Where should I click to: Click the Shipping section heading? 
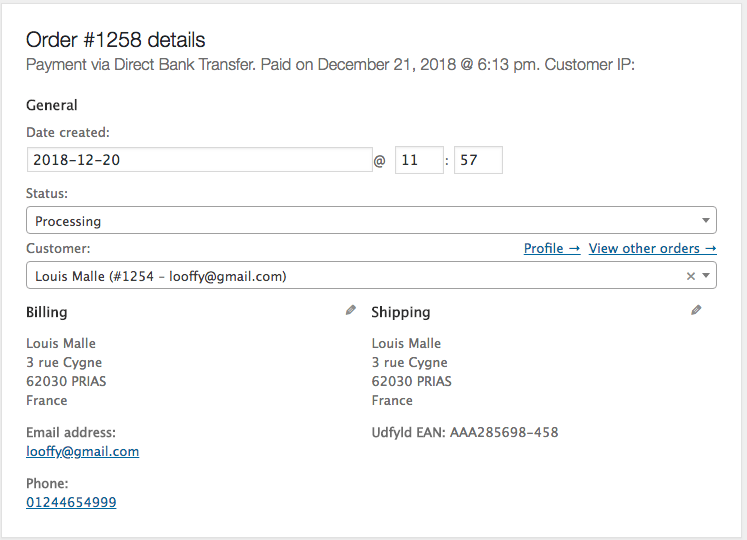coord(401,312)
